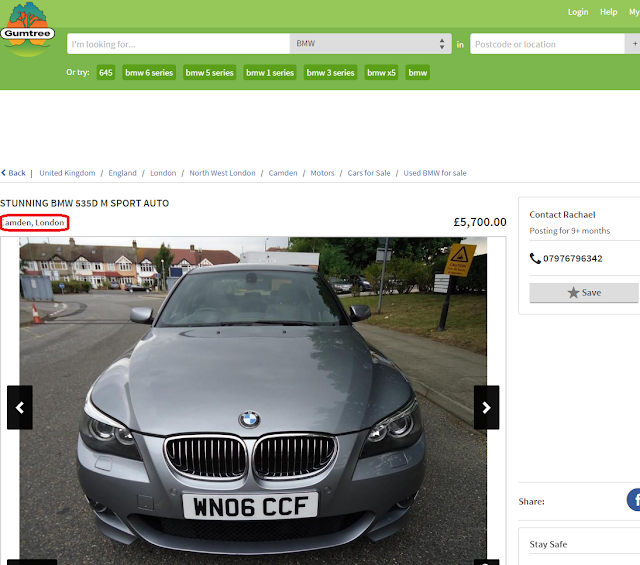This screenshot has width=640, height=565.
Task: Open the Help link
Action: pyautogui.click(x=609, y=12)
